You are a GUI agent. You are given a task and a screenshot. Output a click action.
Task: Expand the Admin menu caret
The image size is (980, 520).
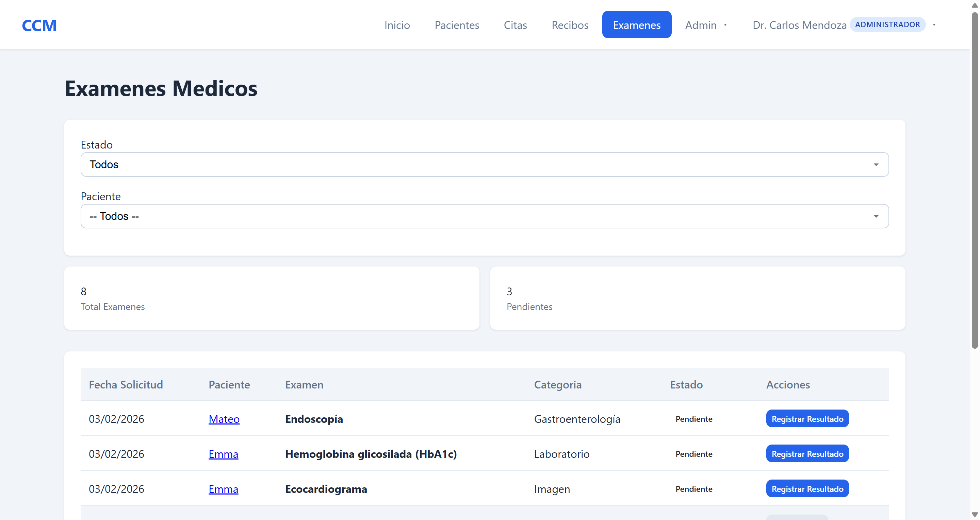pos(725,25)
